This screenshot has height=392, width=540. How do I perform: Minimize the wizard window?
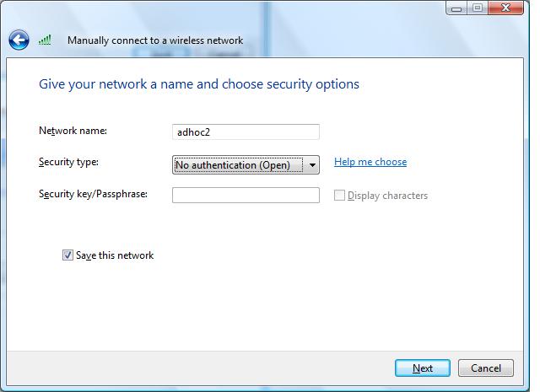[456, 8]
